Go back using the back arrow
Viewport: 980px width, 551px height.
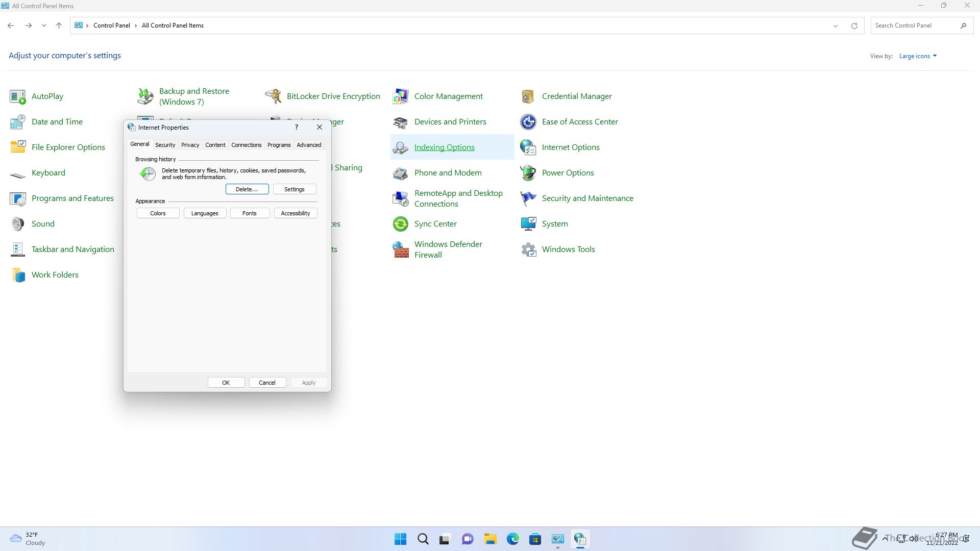click(x=11, y=26)
